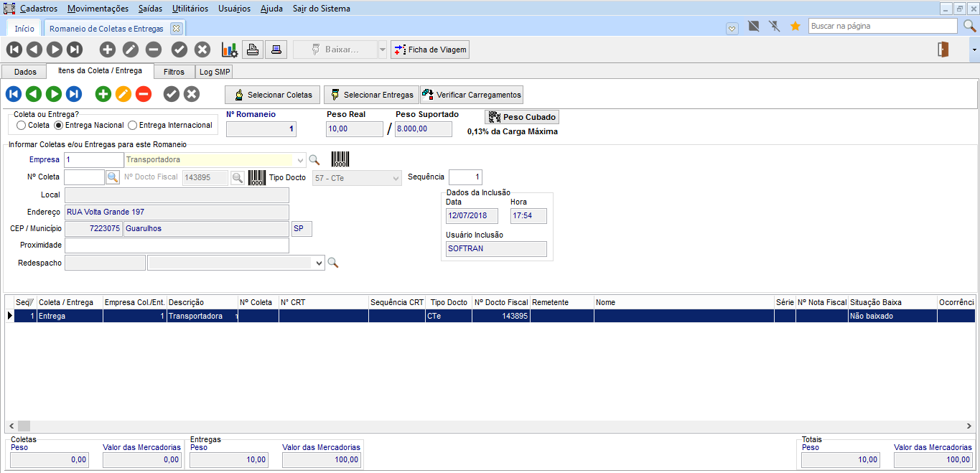Open Tipo Docto 57 - CTe dropdown
The height and width of the screenshot is (473, 980).
396,177
